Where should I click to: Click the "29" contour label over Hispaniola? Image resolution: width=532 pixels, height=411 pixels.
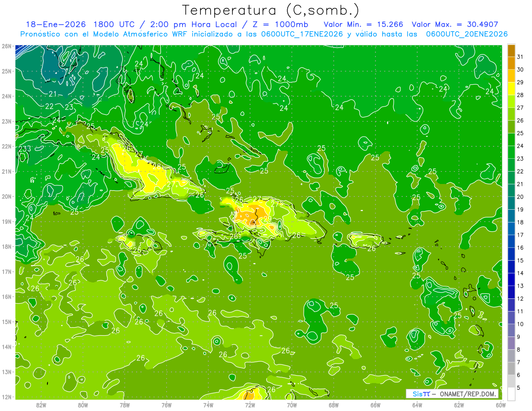(268, 219)
